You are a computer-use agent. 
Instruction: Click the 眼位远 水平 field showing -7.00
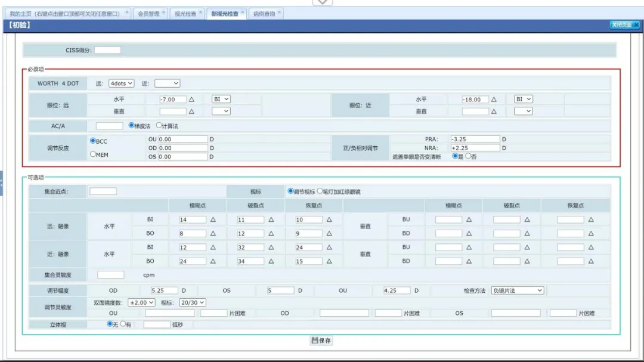(x=173, y=100)
